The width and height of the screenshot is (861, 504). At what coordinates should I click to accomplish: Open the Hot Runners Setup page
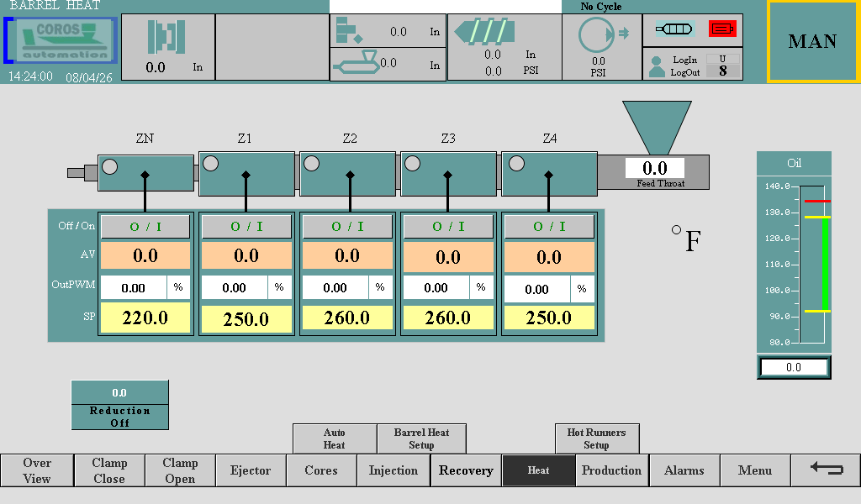click(x=596, y=438)
